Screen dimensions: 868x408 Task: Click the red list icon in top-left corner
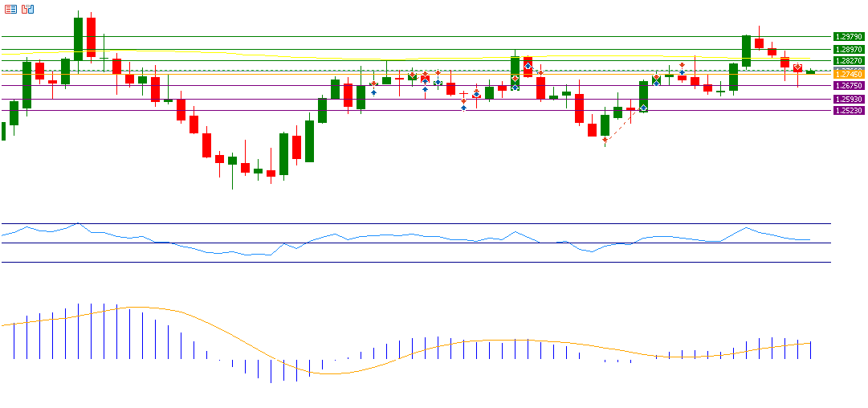click(x=11, y=9)
